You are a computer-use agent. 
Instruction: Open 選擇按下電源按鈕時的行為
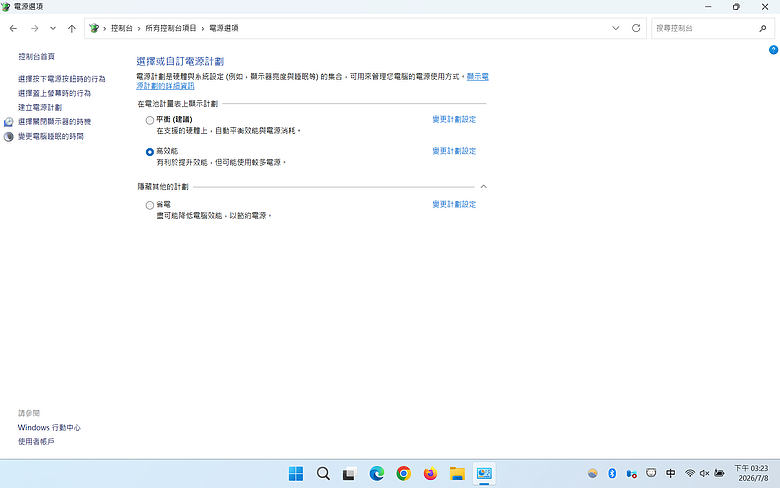[62, 79]
